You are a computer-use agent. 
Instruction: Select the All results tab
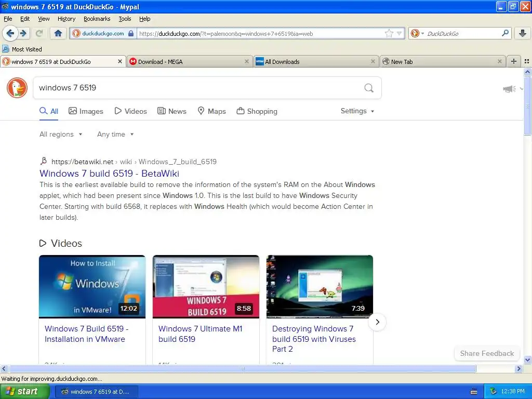[49, 111]
